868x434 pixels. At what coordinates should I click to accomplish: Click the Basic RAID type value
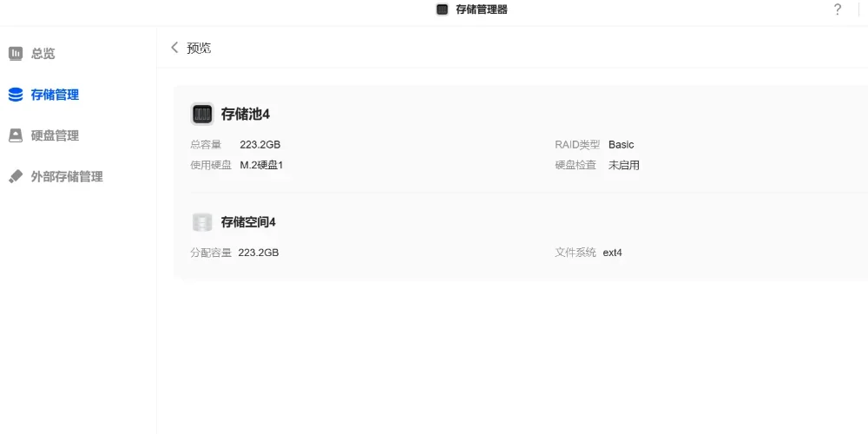[621, 144]
